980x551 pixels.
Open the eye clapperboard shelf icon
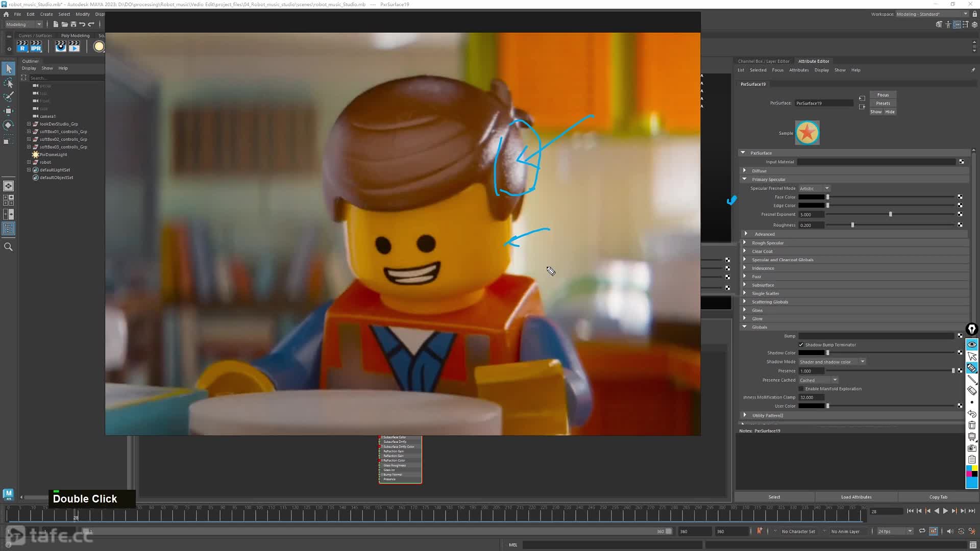pyautogui.click(x=61, y=47)
